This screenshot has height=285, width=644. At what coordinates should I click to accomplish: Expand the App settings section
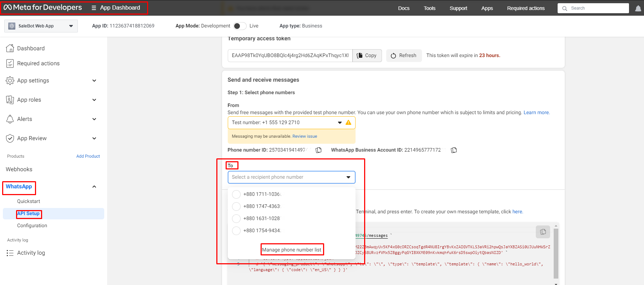(94, 81)
